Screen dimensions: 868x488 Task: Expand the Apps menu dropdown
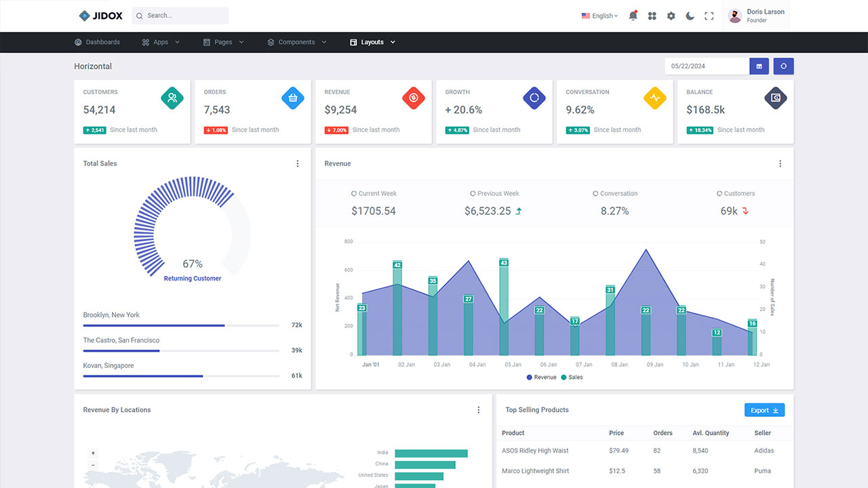pos(161,42)
